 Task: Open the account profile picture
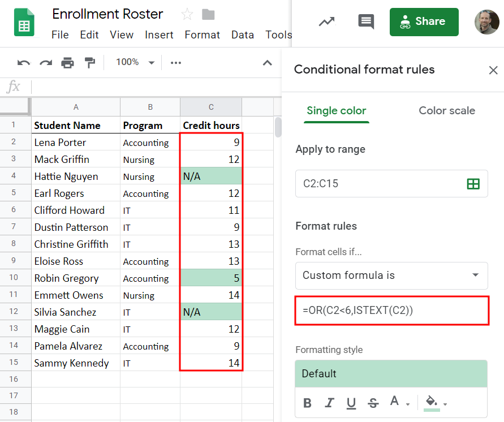486,22
